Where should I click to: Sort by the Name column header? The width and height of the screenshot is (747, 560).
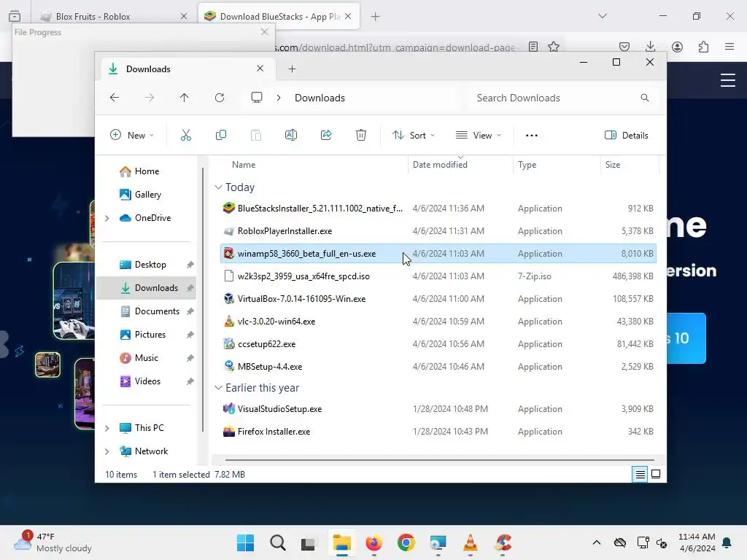coord(244,165)
